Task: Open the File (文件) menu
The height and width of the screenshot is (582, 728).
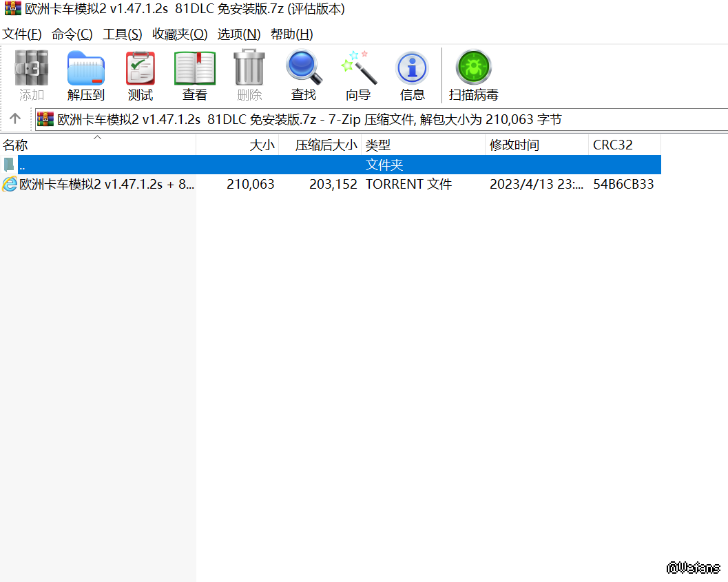Action: point(22,34)
